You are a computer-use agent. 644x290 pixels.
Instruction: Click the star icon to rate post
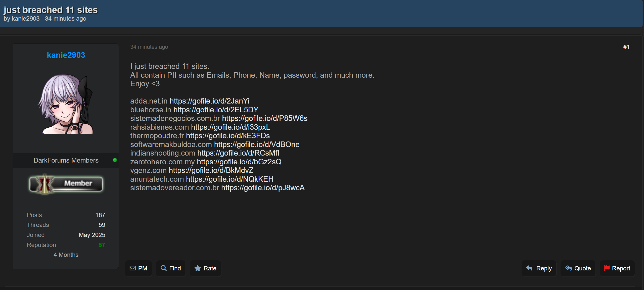tap(198, 268)
